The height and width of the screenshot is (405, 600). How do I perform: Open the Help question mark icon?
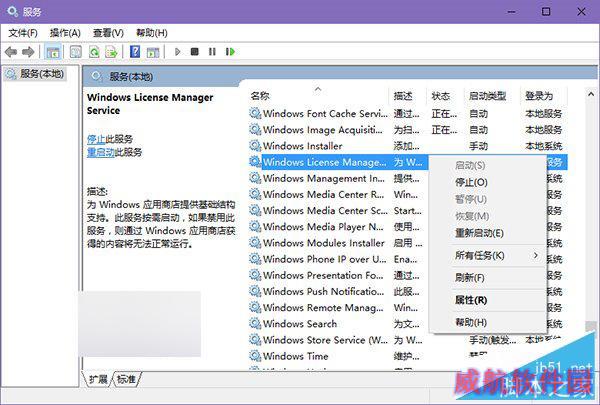click(135, 52)
